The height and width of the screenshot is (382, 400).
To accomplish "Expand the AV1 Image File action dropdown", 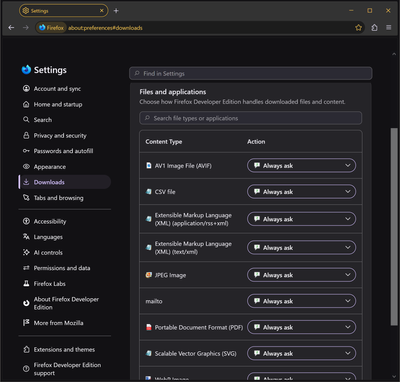I will [301, 165].
